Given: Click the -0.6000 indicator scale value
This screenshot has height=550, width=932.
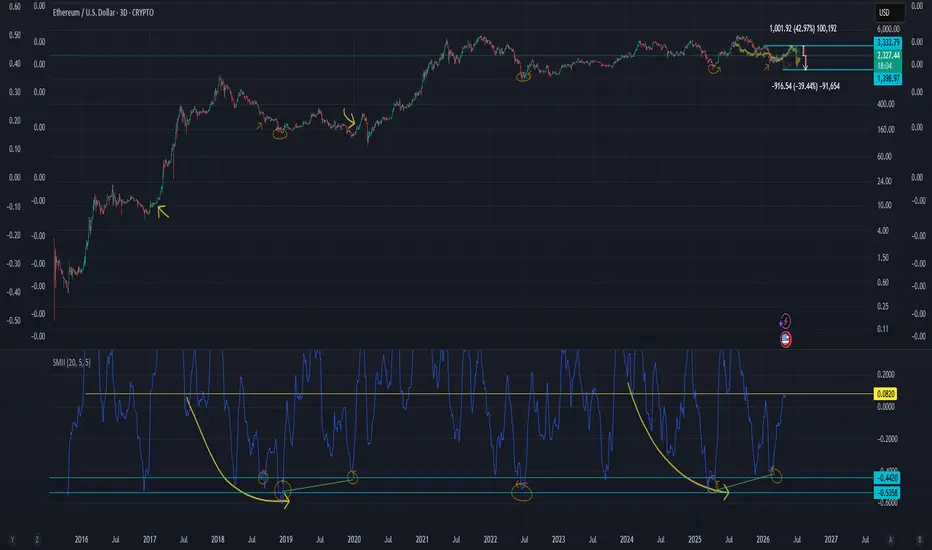Looking at the screenshot, I should tap(886, 503).
